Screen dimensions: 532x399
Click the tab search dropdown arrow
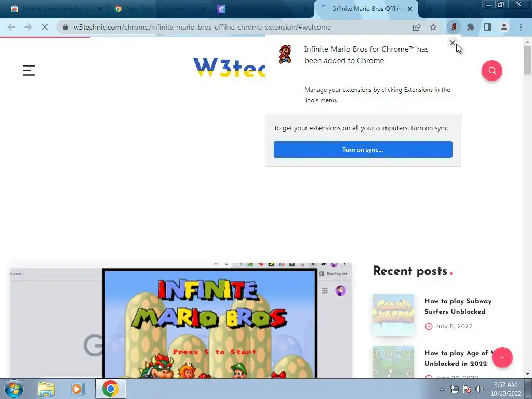point(470,9)
